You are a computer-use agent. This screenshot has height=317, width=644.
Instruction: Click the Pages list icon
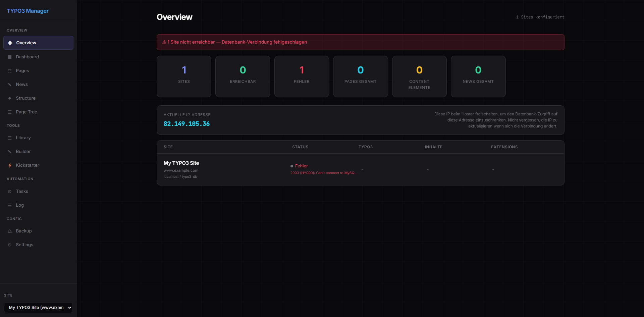pyautogui.click(x=10, y=71)
